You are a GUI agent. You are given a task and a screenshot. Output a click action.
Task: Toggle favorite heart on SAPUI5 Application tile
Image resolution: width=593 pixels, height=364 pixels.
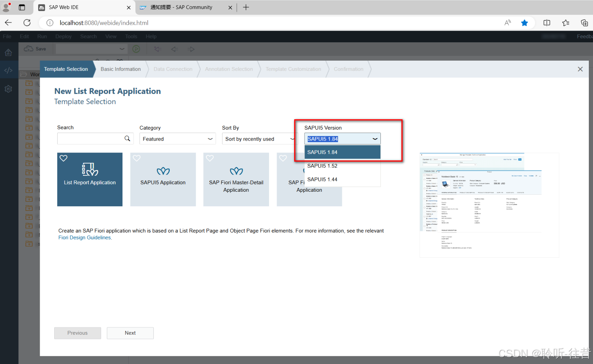137,158
